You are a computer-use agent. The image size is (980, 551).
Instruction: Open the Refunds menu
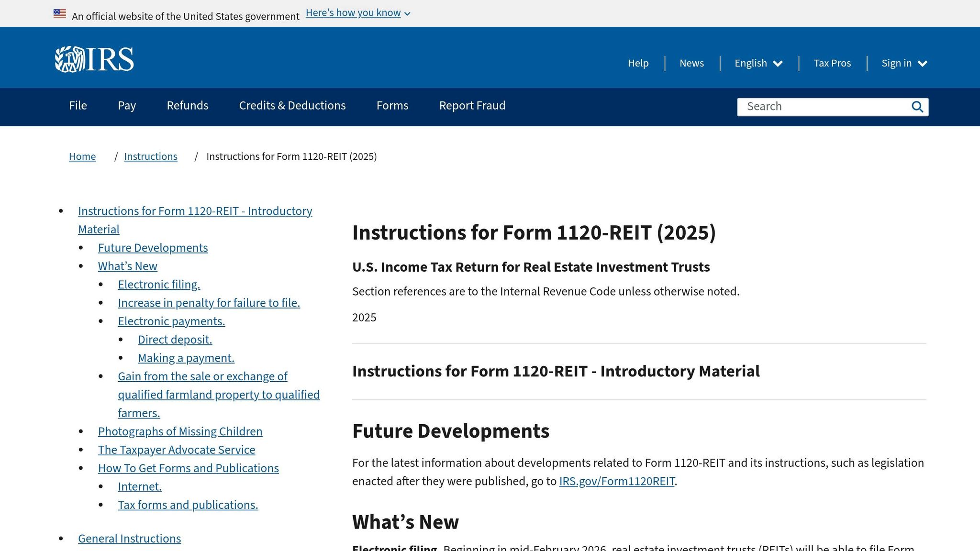[x=188, y=106]
